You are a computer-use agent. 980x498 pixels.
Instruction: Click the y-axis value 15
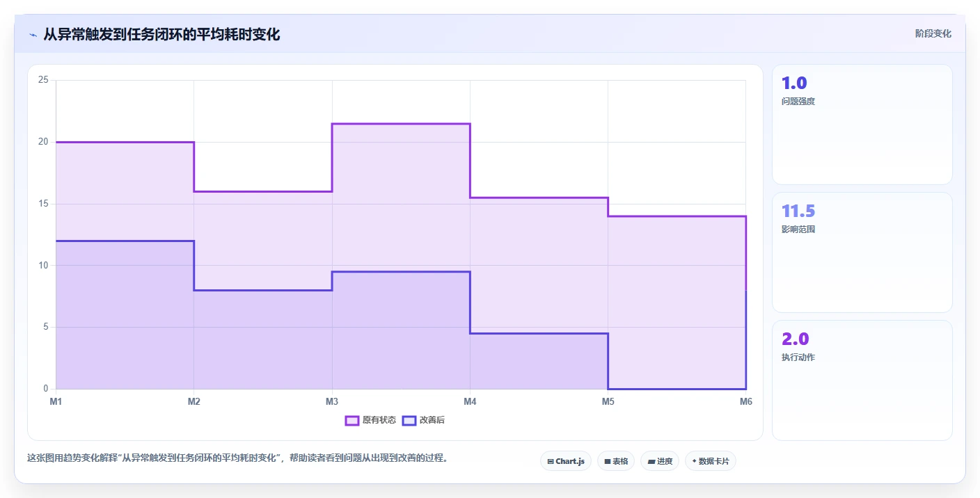tap(43, 204)
